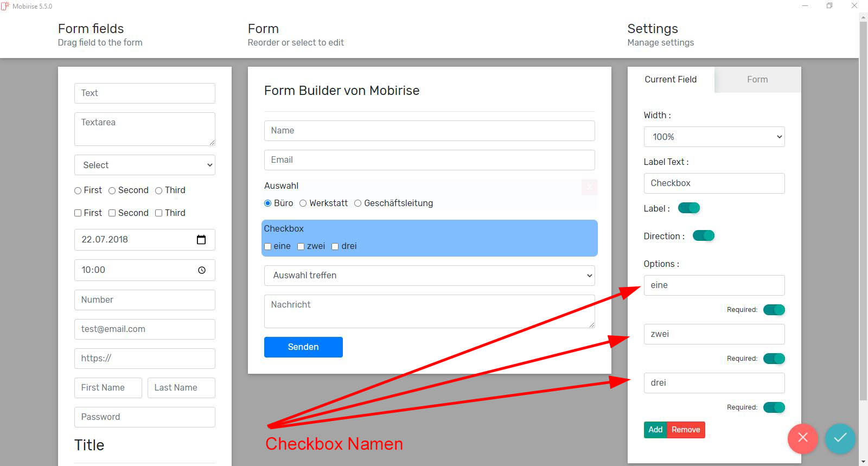Click the teal round checkmark confirm button
Image resolution: width=868 pixels, height=466 pixels.
coord(840,438)
